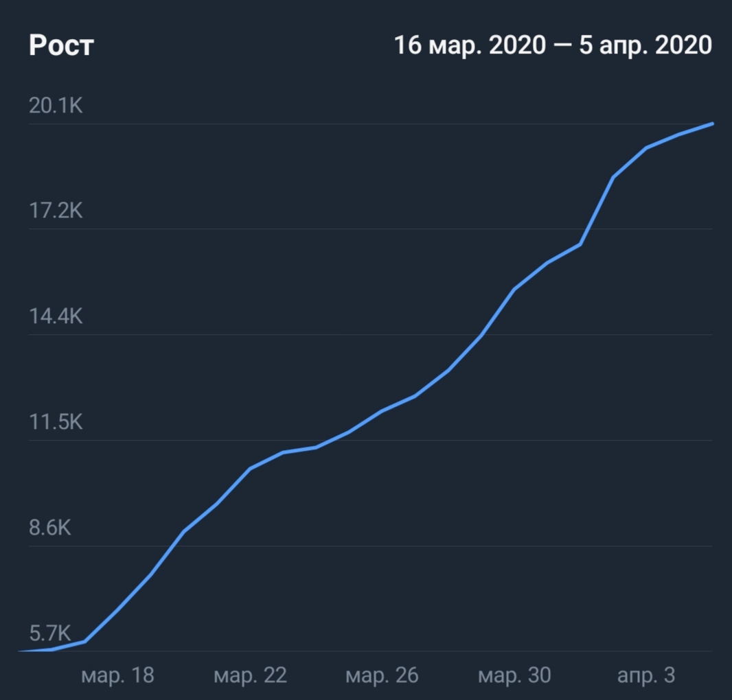Image resolution: width=732 pixels, height=700 pixels.
Task: Open the date range 16 мар. – 5 апр. 2020
Action: coord(553,45)
